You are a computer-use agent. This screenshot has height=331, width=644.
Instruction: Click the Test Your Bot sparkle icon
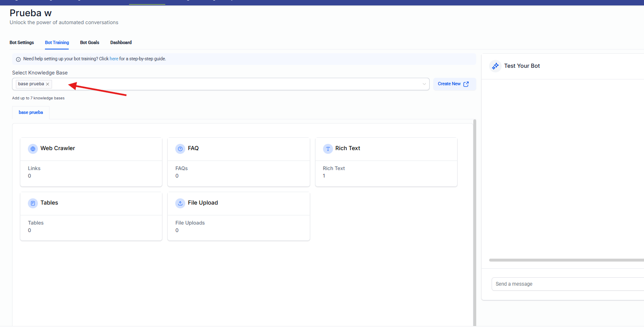click(495, 66)
